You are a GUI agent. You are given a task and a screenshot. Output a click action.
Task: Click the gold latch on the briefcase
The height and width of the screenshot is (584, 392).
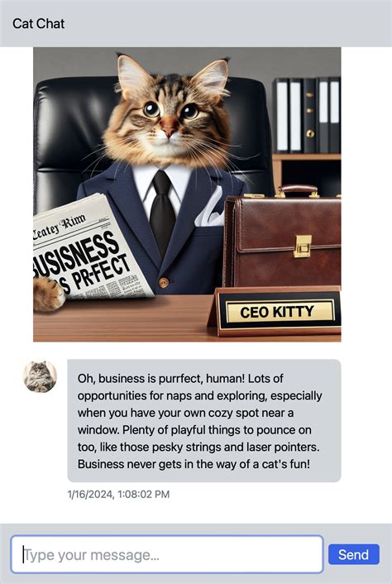(303, 246)
